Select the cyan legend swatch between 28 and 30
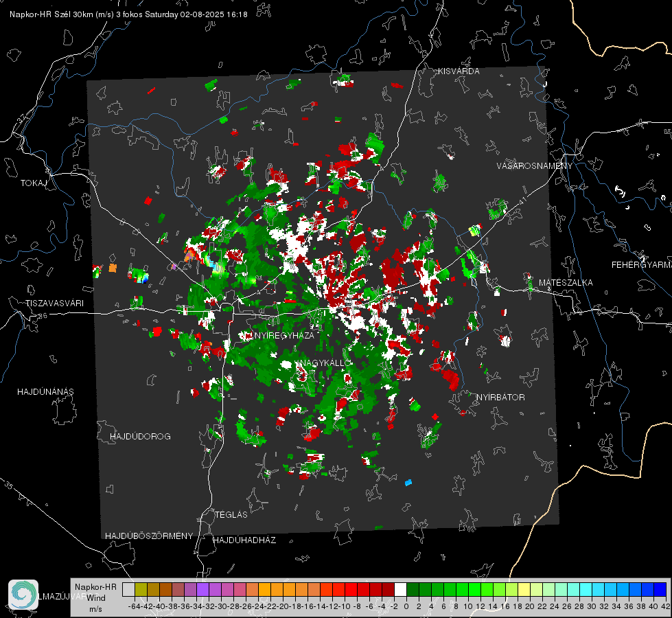 (x=586, y=589)
